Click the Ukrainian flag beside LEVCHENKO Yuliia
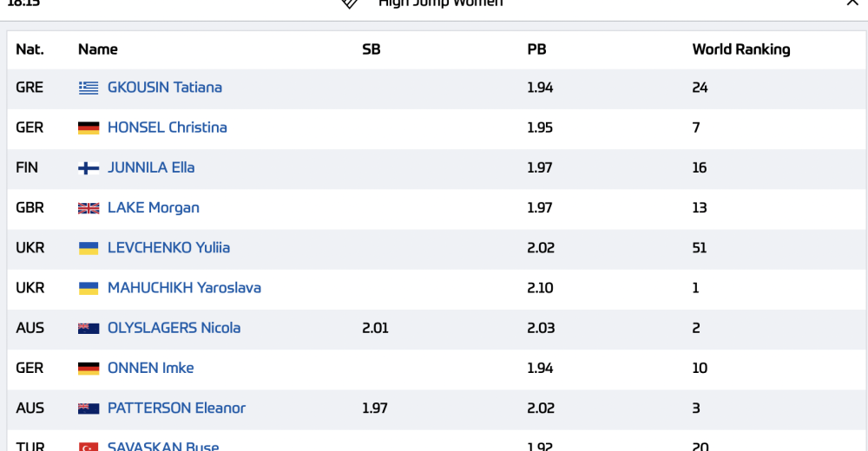The height and width of the screenshot is (451, 868). coord(89,248)
